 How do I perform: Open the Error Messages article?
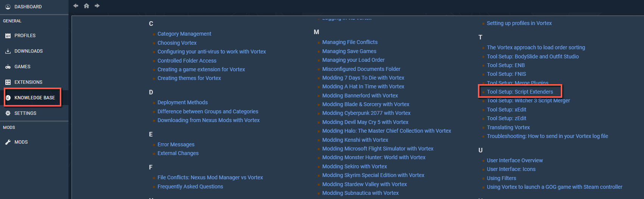pyautogui.click(x=176, y=144)
